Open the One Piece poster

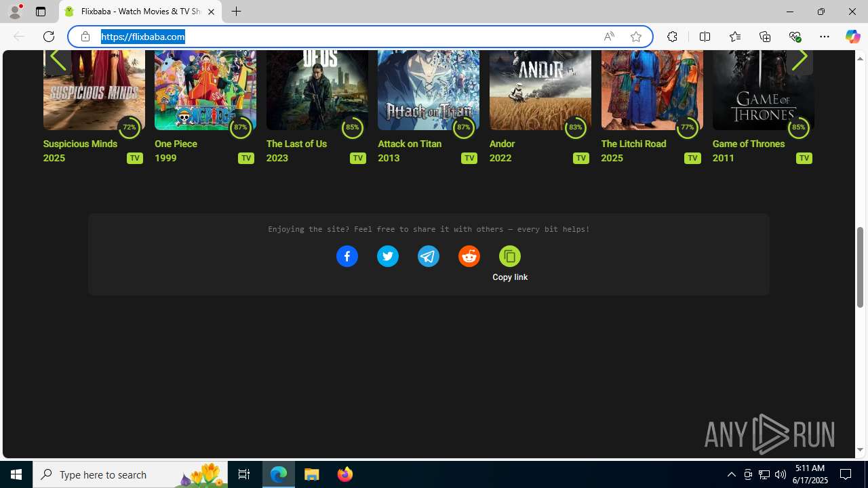pos(205,89)
